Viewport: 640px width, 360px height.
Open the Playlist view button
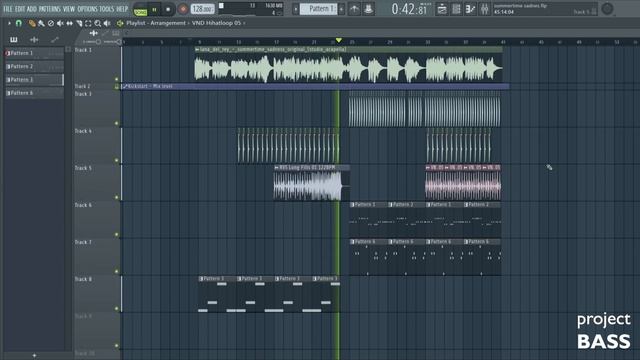pos(442,9)
